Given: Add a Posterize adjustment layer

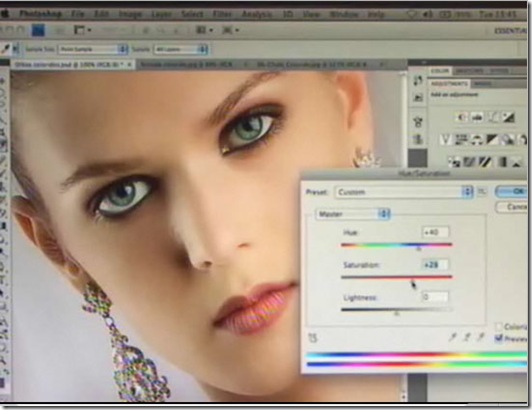Looking at the screenshot, I should pyautogui.click(x=469, y=162).
